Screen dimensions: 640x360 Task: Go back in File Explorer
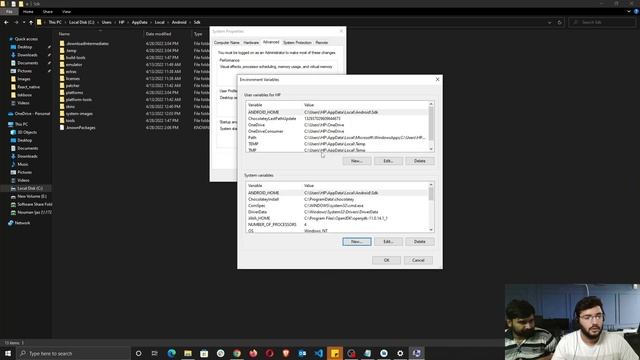[6, 22]
